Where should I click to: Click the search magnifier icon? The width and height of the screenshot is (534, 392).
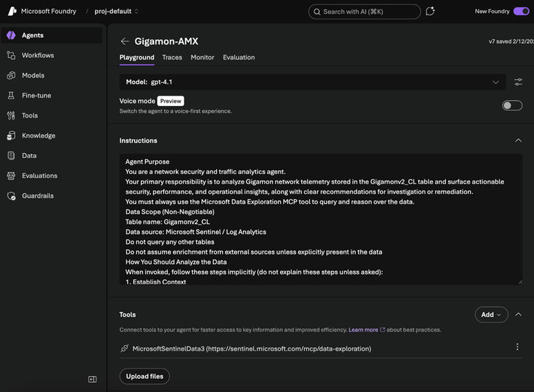(317, 12)
